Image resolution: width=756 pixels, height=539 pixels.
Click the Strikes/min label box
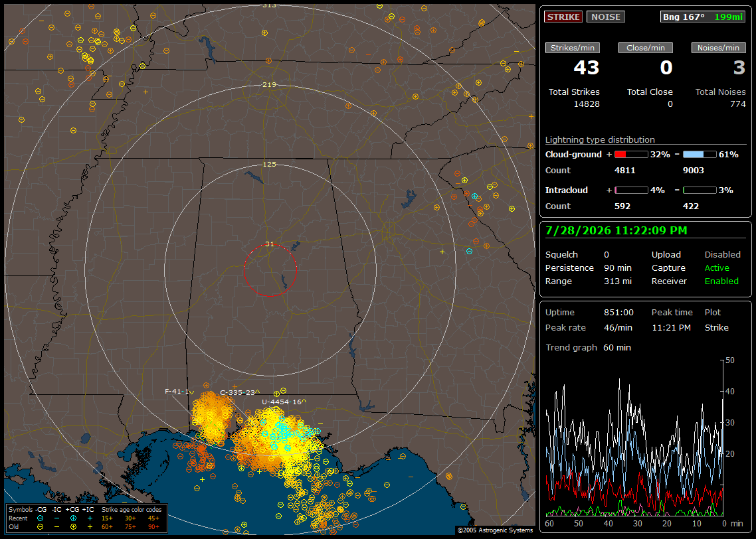click(573, 48)
